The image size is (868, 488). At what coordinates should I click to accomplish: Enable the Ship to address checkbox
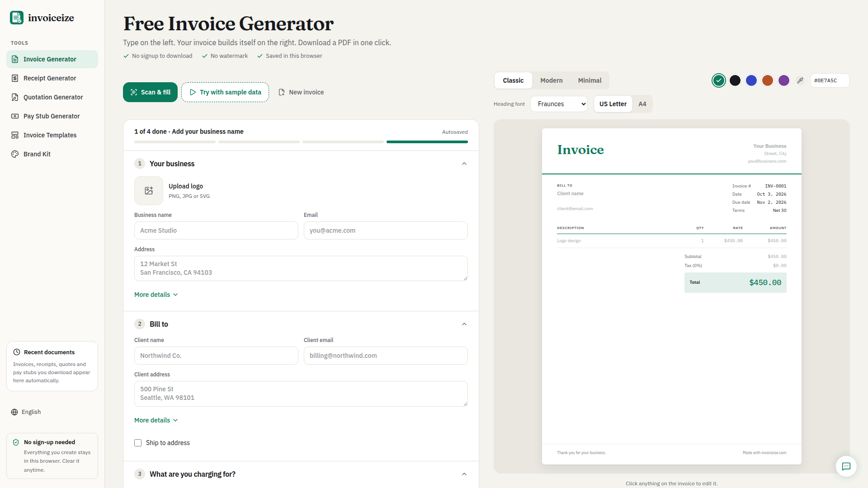[138, 443]
